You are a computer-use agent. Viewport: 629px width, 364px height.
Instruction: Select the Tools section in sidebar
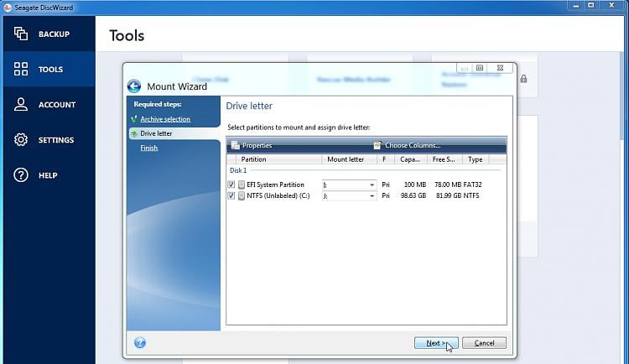point(49,69)
